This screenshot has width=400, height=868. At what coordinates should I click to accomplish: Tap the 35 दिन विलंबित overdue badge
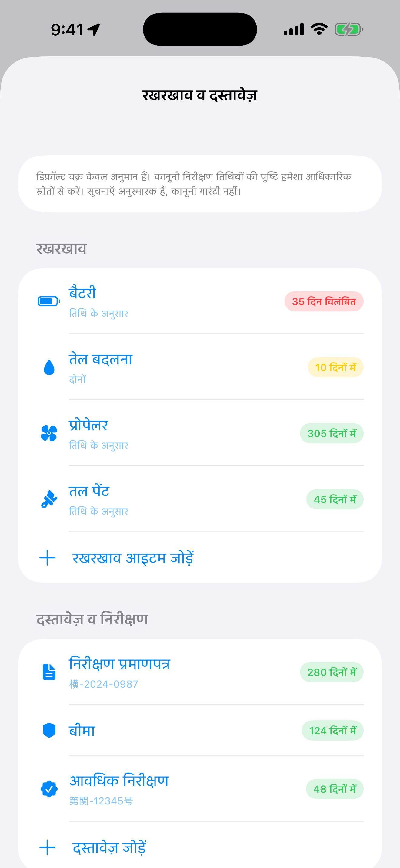324,301
